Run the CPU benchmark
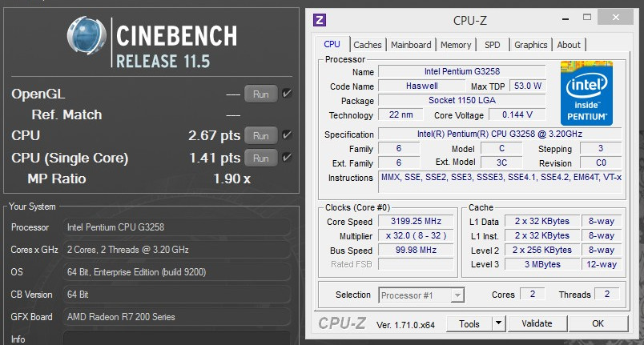 pos(260,135)
